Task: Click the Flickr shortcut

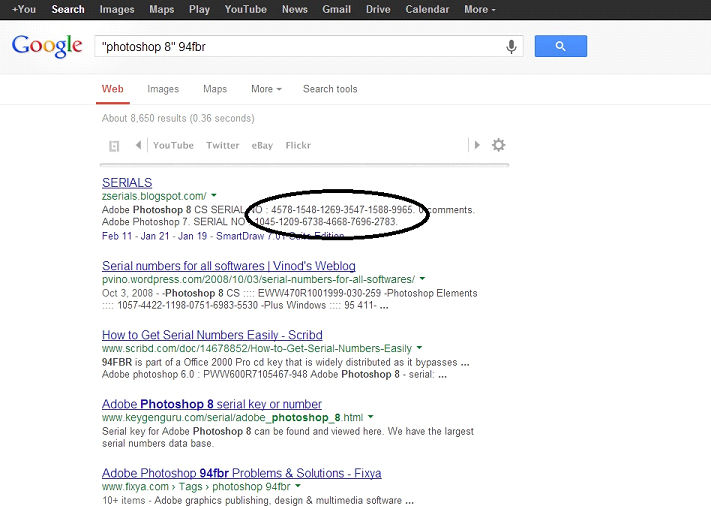Action: (x=298, y=145)
